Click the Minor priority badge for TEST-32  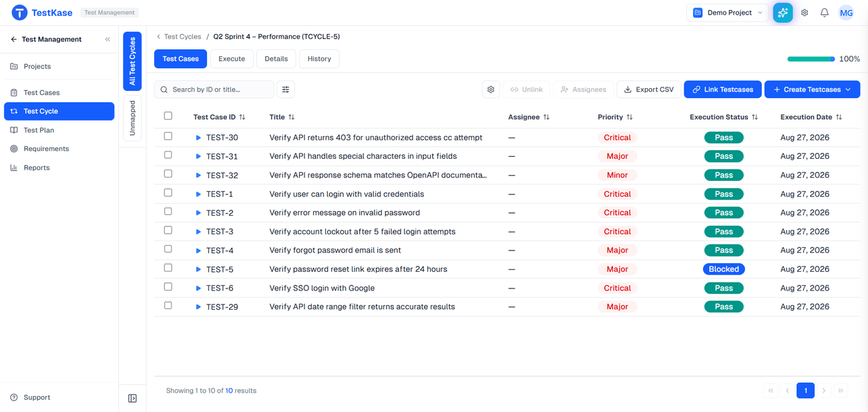pos(617,175)
